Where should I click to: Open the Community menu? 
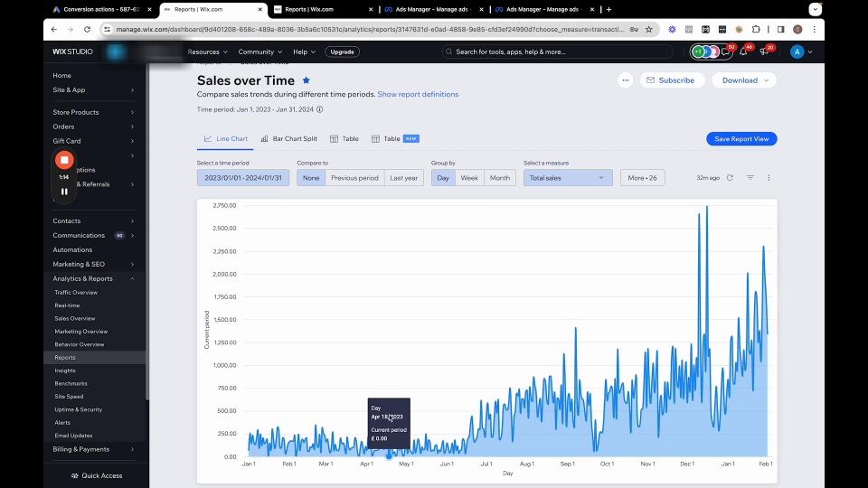coord(260,52)
